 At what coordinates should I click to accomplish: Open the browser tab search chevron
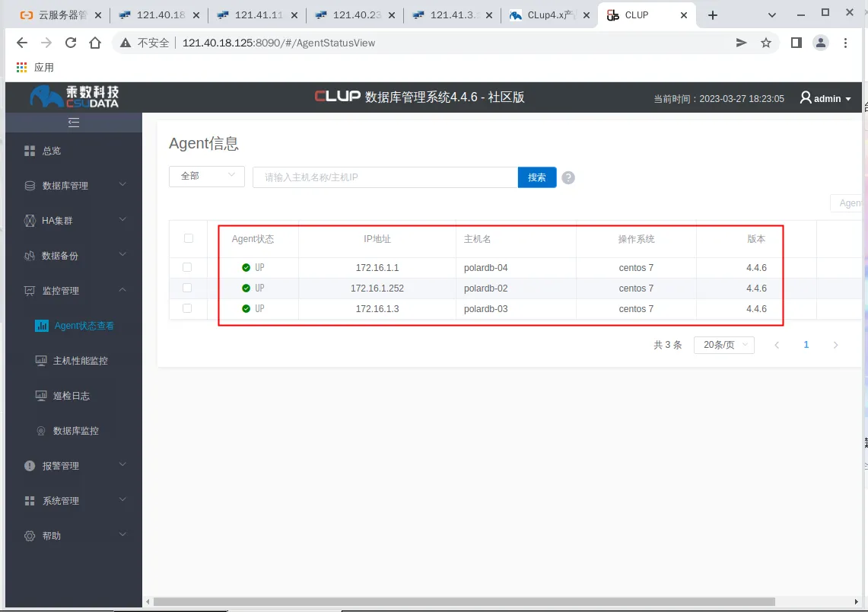pyautogui.click(x=771, y=15)
